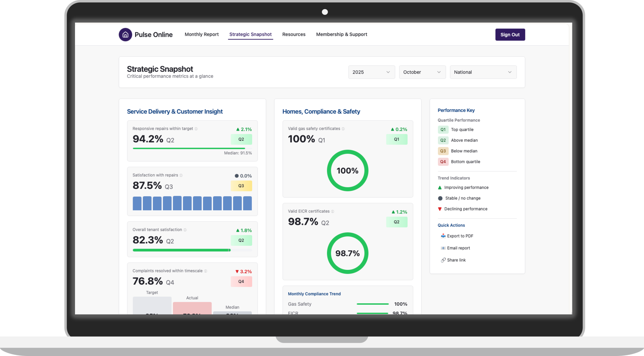Click info icon next to Satisfaction with repairs
The height and width of the screenshot is (356, 644).
(181, 175)
